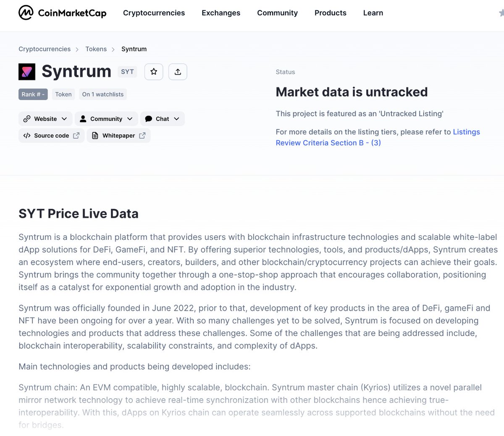Open the Exchanges menu
This screenshot has height=436, width=504.
tap(221, 13)
